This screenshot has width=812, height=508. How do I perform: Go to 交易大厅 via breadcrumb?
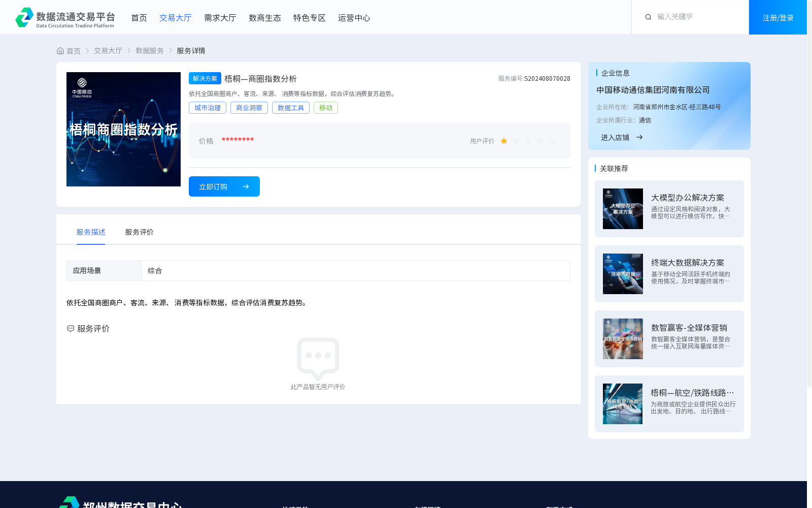tap(108, 51)
